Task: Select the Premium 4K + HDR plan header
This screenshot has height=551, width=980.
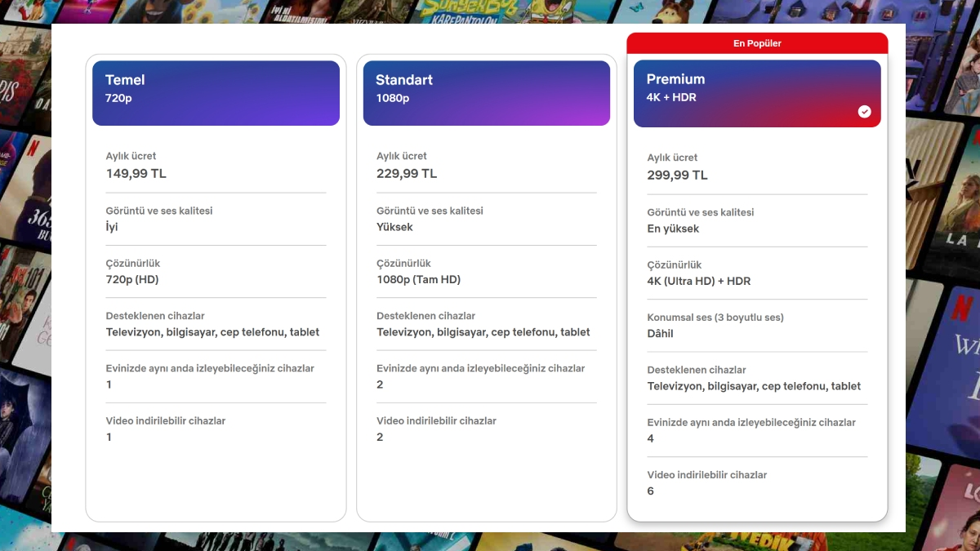Action: click(756, 93)
